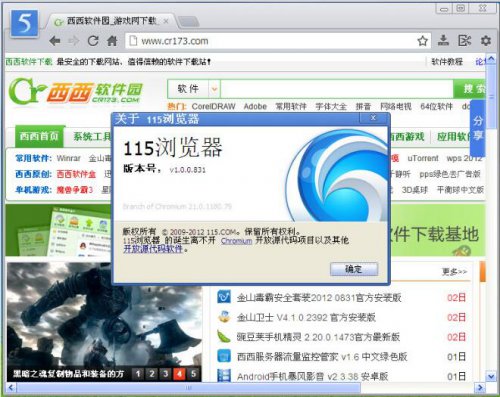Click the vertical scrollbar down arrow

click(x=491, y=377)
